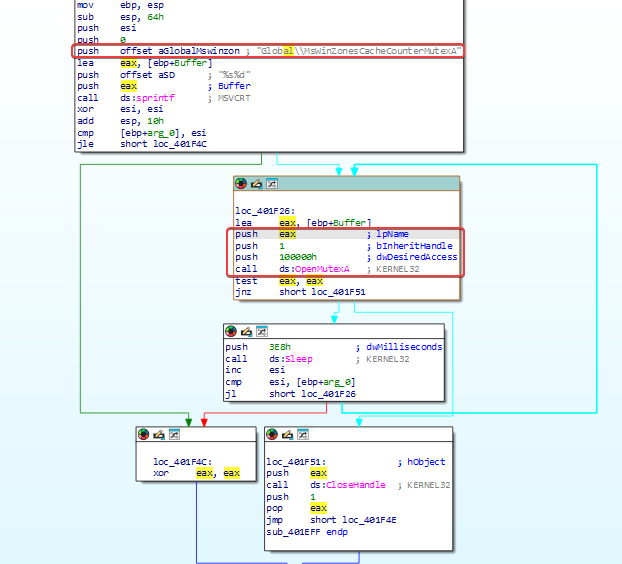Click the group nodes icon on loc_401F26 node
This screenshot has height=564, width=622.
(x=272, y=184)
